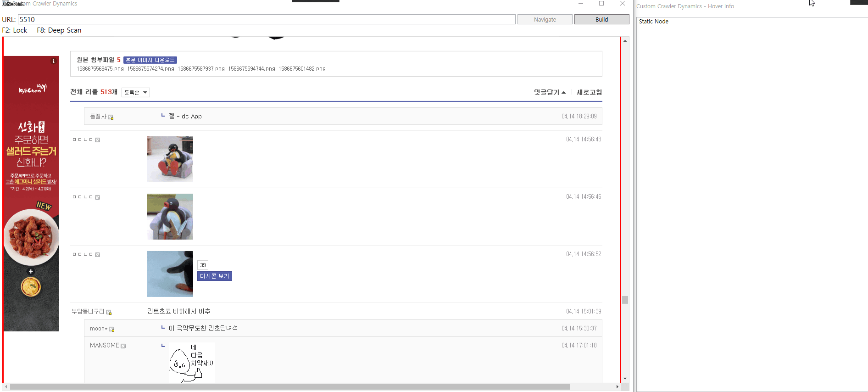Click the icon beside the 14:56:52 commenter
This screenshot has height=392, width=868.
click(x=97, y=255)
